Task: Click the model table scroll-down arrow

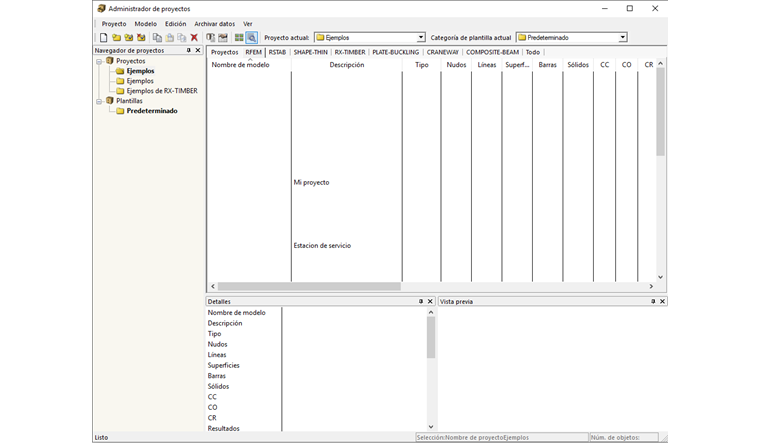Action: point(660,277)
